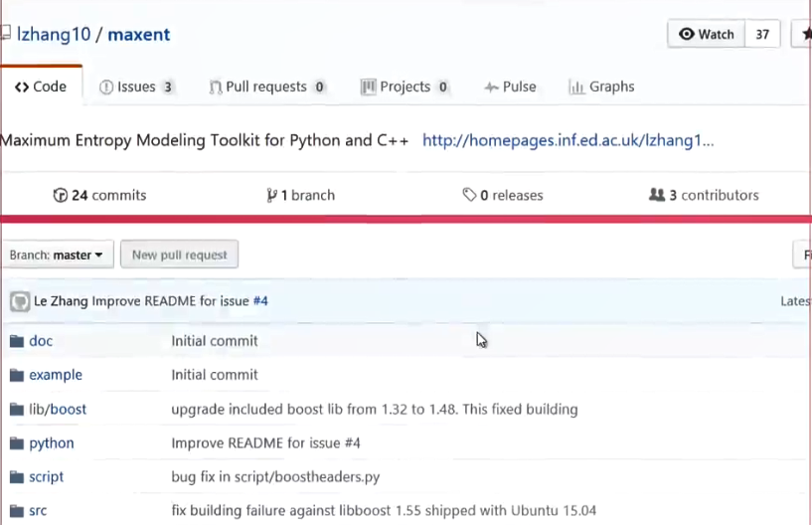Open the Pulse tab
812x525 pixels.
point(510,87)
